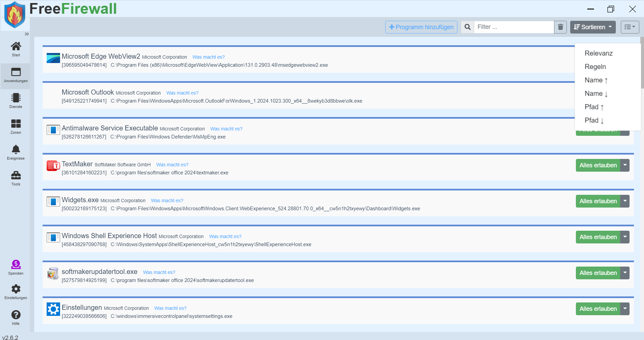Click the FreeFirewall shield logo
Screen dimensions: 644x340
pyautogui.click(x=15, y=15)
